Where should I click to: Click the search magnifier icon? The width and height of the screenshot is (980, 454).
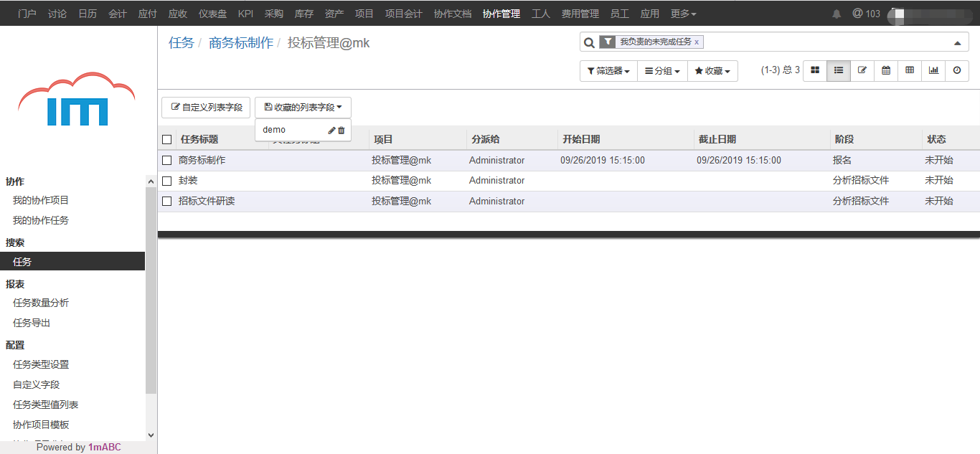click(589, 42)
